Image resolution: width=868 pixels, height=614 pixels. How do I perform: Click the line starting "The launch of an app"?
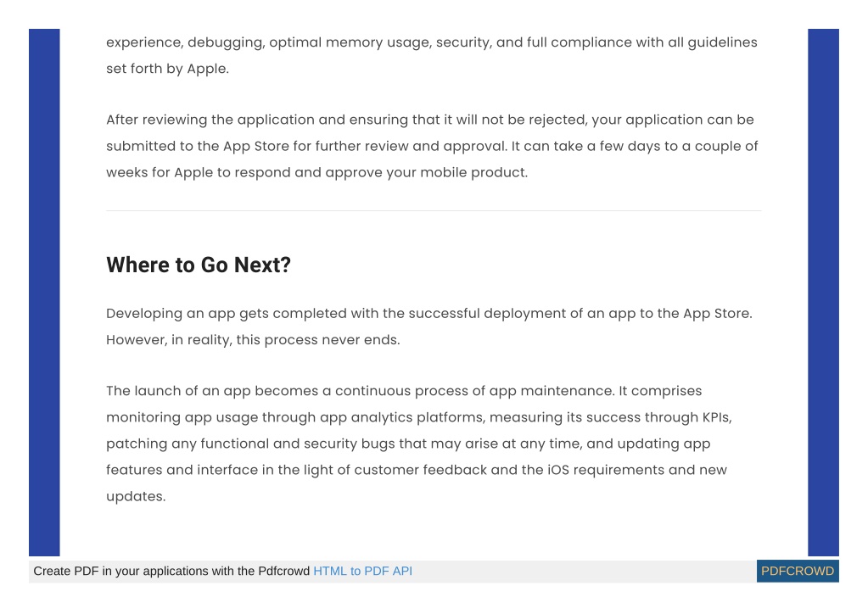[x=404, y=391]
